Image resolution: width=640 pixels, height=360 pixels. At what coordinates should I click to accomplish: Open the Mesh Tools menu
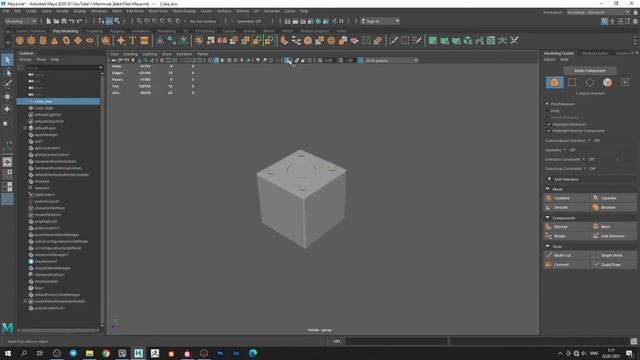[158, 11]
